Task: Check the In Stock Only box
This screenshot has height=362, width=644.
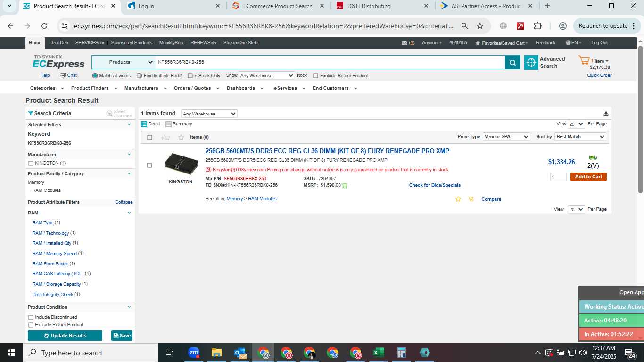Action: tap(190, 76)
